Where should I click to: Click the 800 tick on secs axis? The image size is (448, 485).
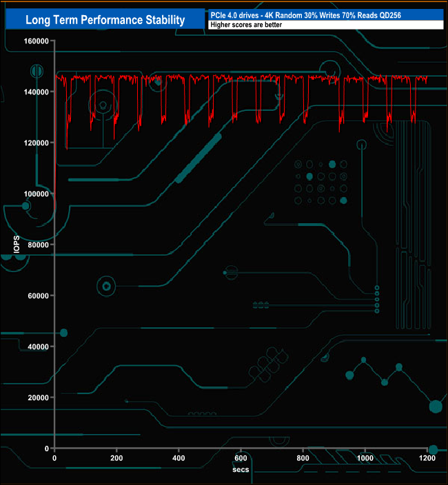click(x=303, y=458)
